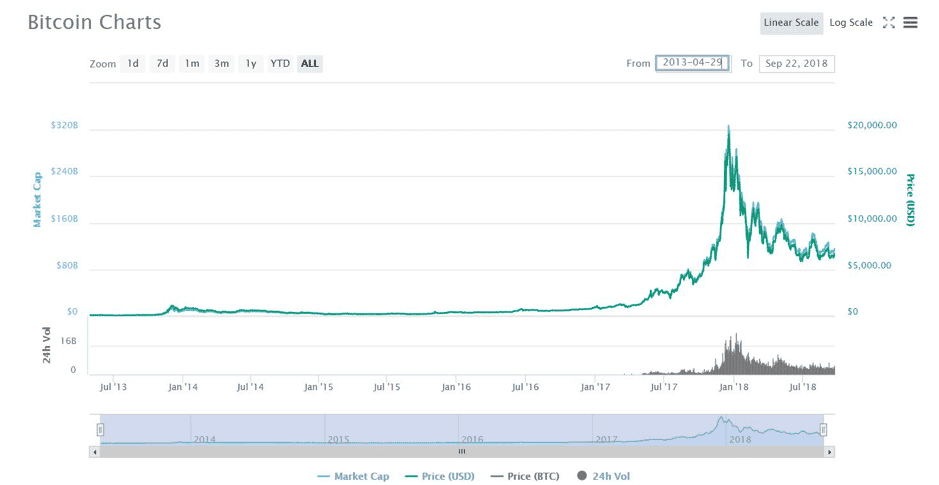Click the Jan '17 x-axis label
The height and width of the screenshot is (485, 939).
click(595, 387)
